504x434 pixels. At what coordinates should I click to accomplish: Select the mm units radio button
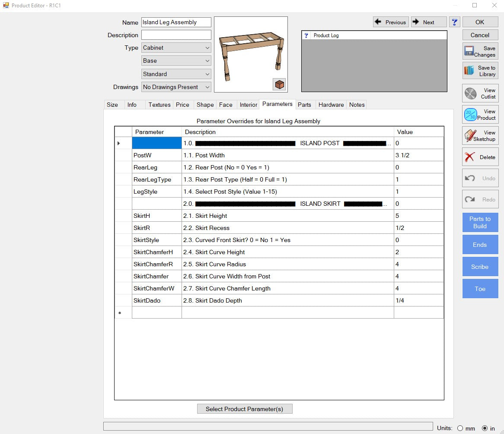[x=460, y=428]
